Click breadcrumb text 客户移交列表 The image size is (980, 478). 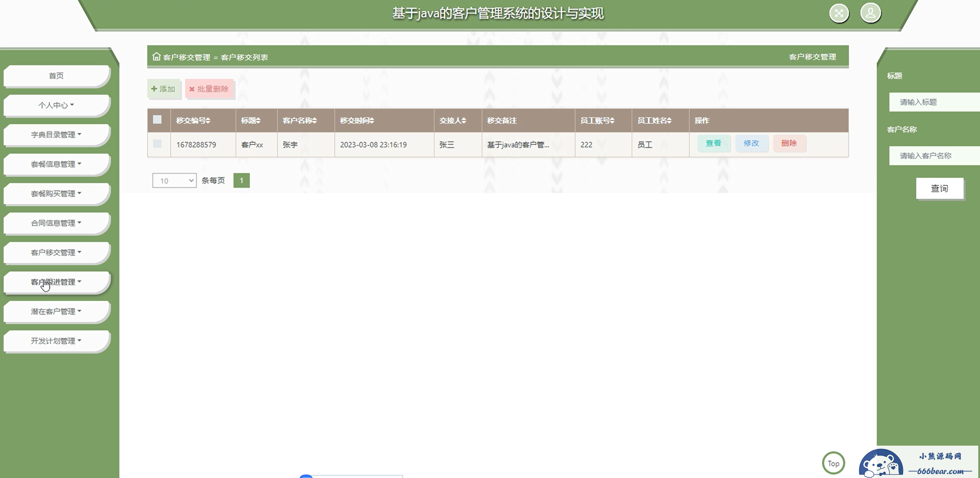pos(244,57)
